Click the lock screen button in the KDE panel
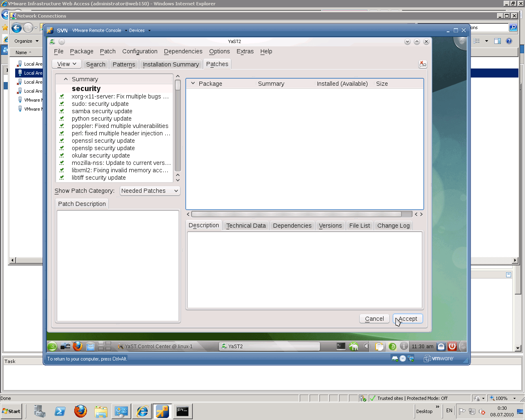This screenshot has height=420, width=525. click(441, 347)
